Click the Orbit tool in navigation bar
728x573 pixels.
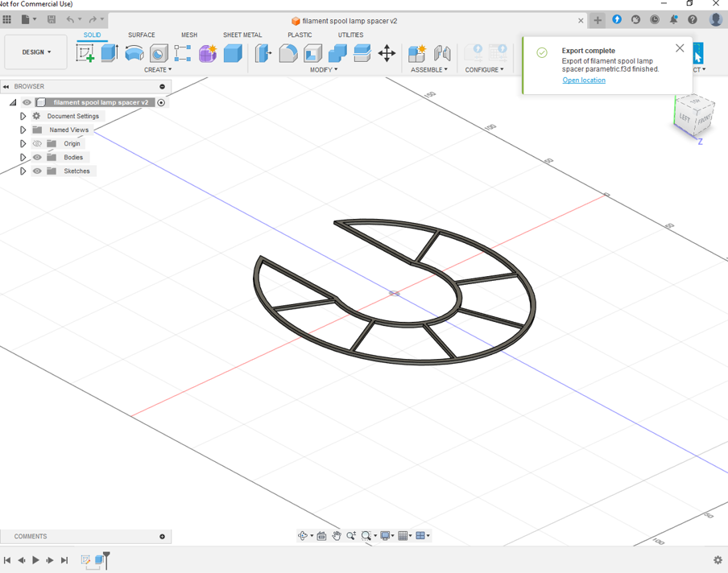(x=303, y=536)
